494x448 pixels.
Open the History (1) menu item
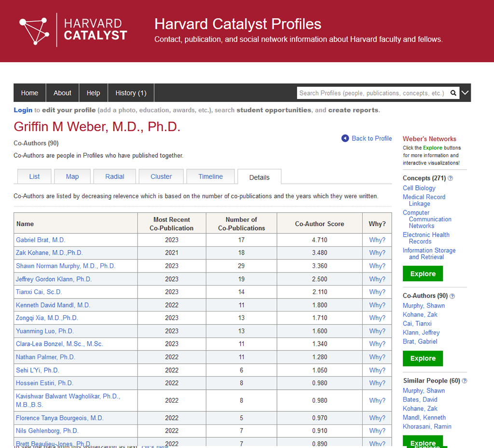coord(131,93)
